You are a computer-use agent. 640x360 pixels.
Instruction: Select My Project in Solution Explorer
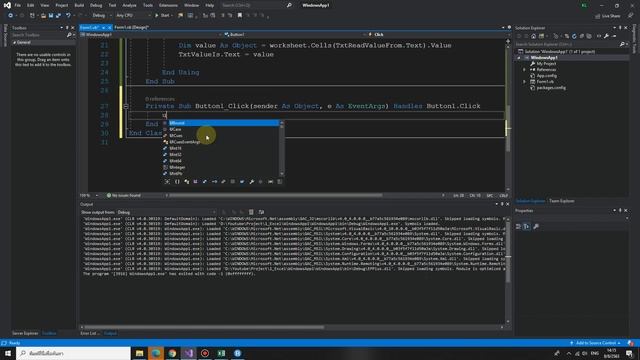(546, 64)
